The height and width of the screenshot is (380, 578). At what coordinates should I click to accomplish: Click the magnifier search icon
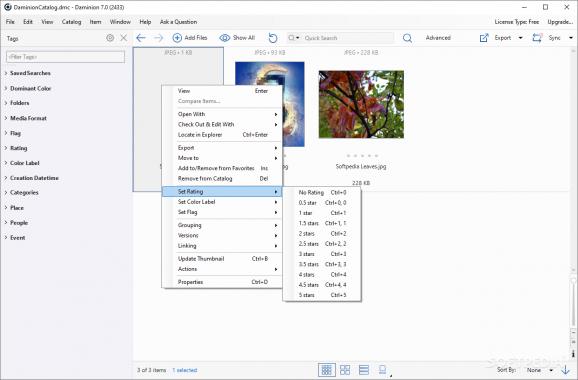coord(407,38)
